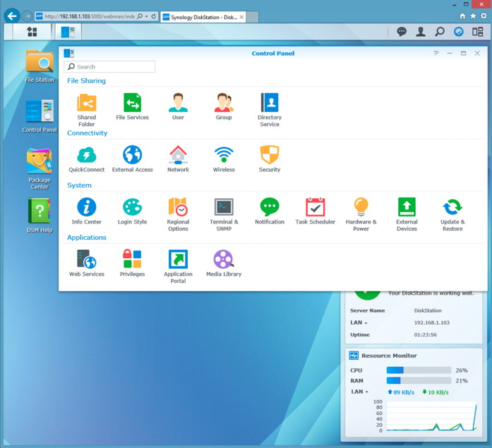Open Application Portal
Screen dimensions: 492x448
178,267
